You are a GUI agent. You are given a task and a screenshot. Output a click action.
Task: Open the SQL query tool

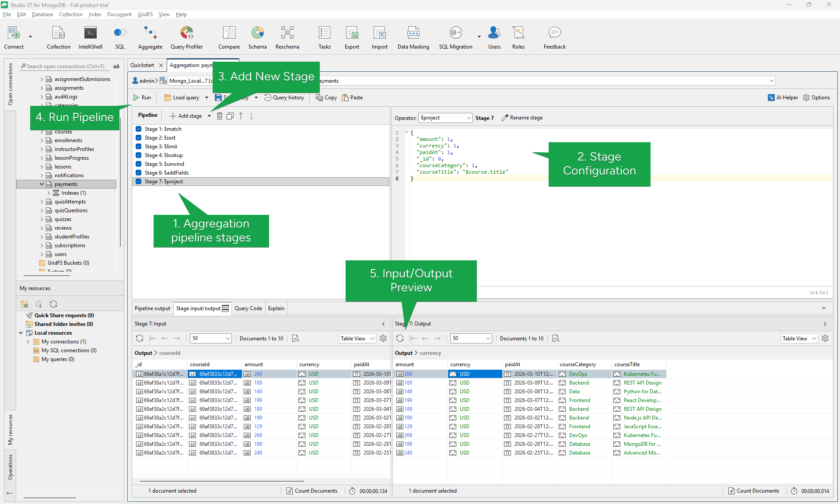120,37
